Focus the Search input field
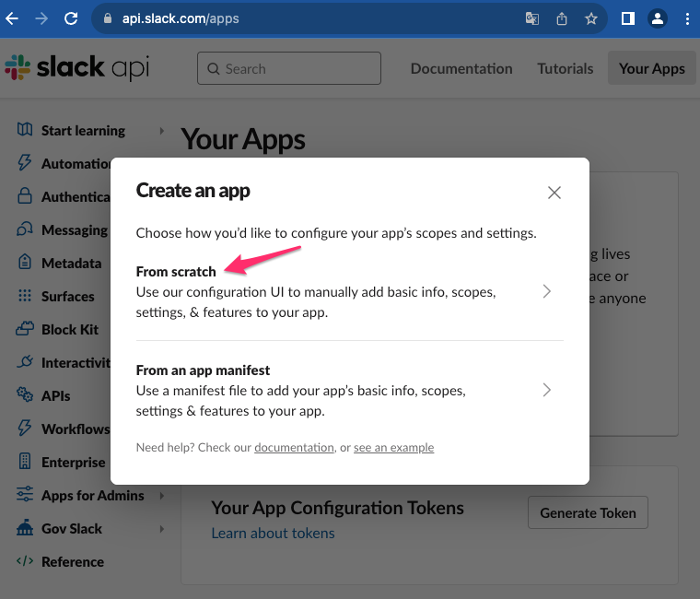Viewport: 700px width, 599px height. click(289, 68)
